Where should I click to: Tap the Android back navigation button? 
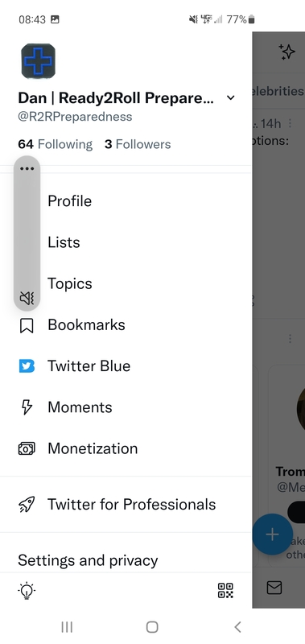tap(237, 627)
